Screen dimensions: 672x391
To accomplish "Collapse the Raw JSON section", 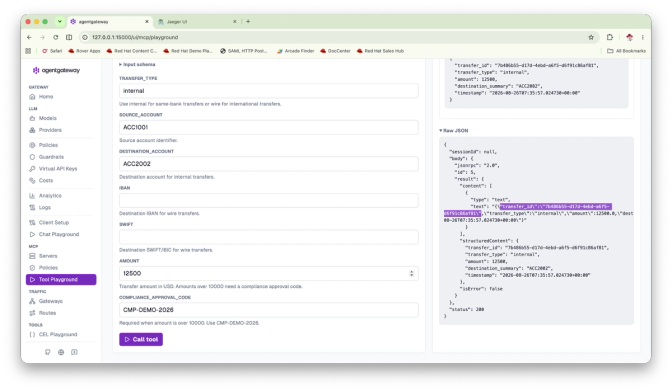I will click(x=454, y=131).
